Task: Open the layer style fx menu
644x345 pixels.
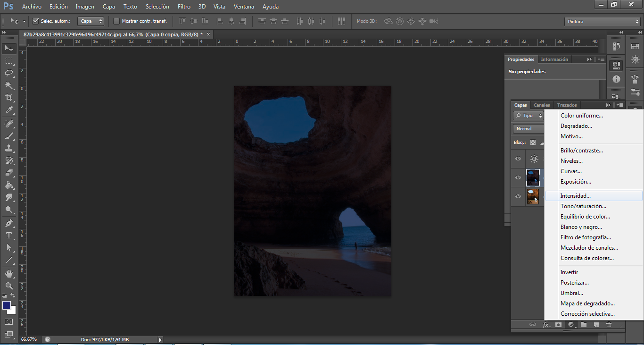Action: [546, 325]
